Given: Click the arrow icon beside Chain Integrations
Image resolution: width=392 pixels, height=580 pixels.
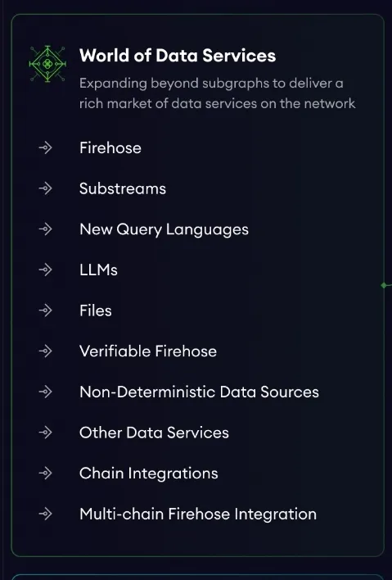Looking at the screenshot, I should coord(46,473).
